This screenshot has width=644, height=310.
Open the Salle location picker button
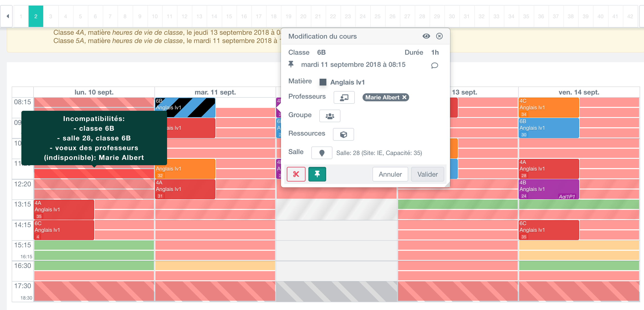point(322,153)
